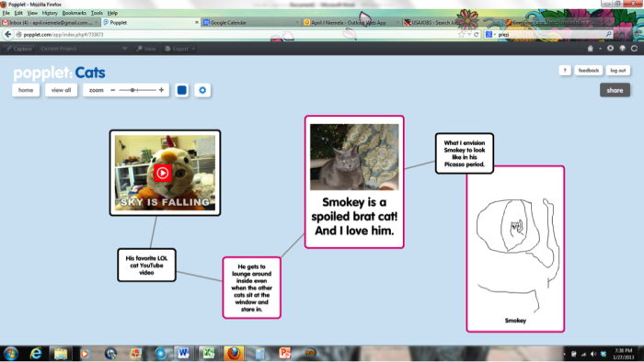The width and height of the screenshot is (644, 362).
Task: Click the Cats popplet title
Action: click(x=90, y=73)
